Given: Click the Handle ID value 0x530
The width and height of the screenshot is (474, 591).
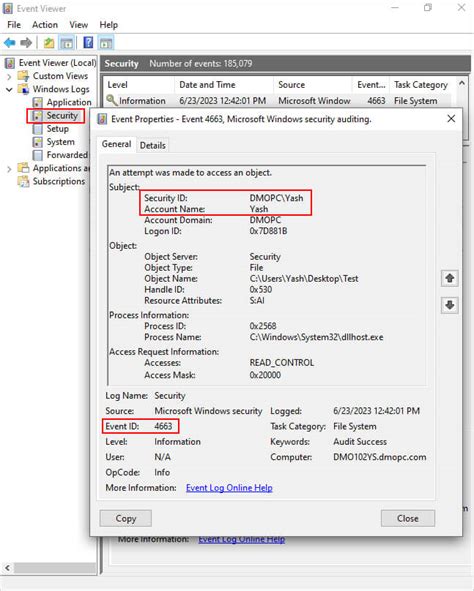Looking at the screenshot, I should [261, 289].
